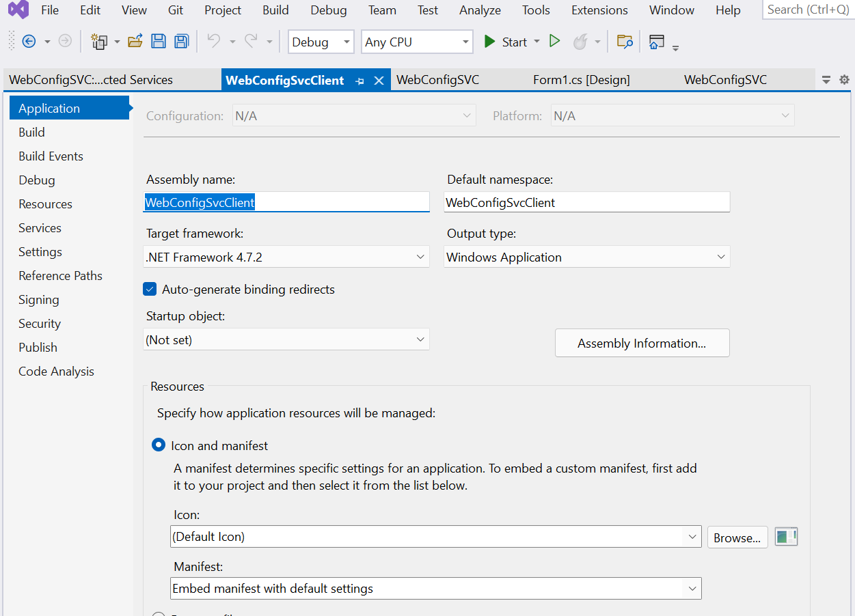Click the Visual Studio logo icon
The width and height of the screenshot is (855, 616).
(x=18, y=10)
